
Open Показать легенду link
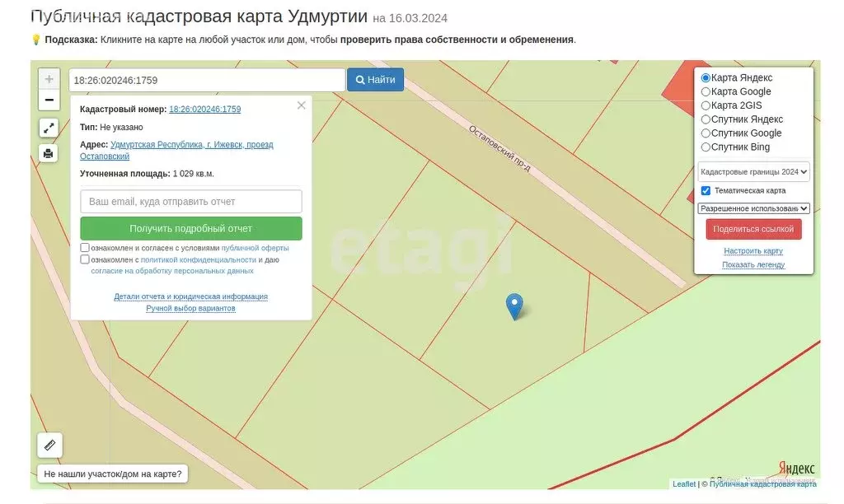point(753,264)
